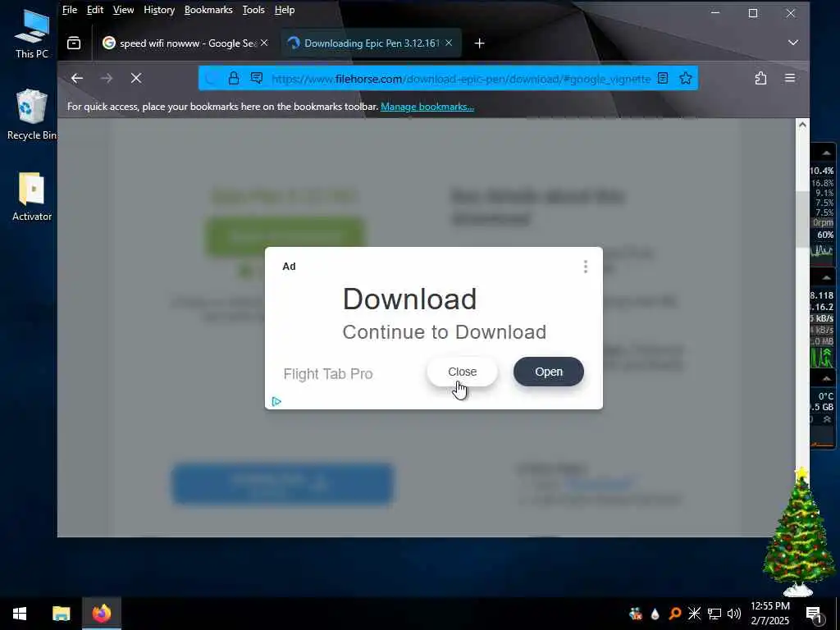840x630 pixels.
Task: Open the Firefox View icon left of the tabs
Action: coord(74,43)
